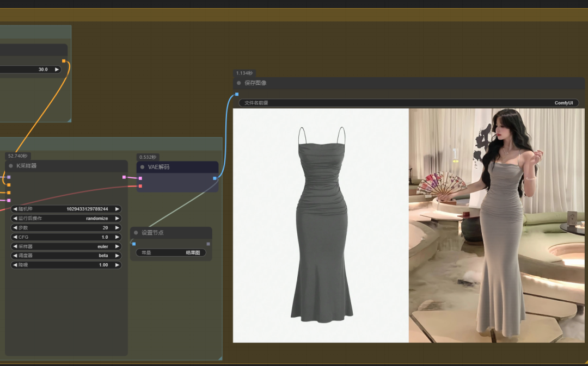Click the pink latent input socket on K采样器
588x366 pixels.
coord(9,200)
